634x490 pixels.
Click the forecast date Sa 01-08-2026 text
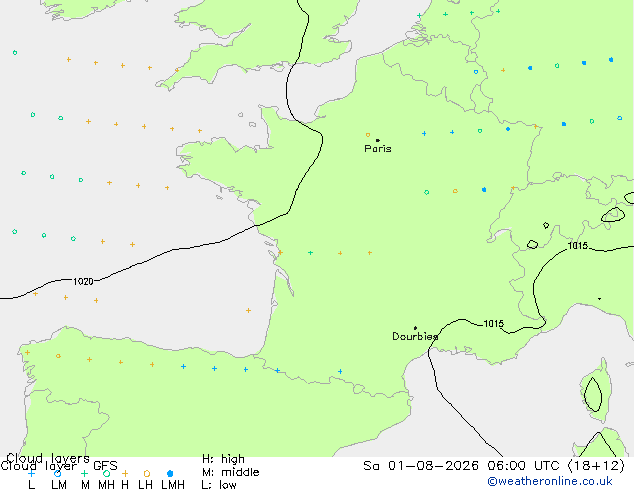click(421, 466)
